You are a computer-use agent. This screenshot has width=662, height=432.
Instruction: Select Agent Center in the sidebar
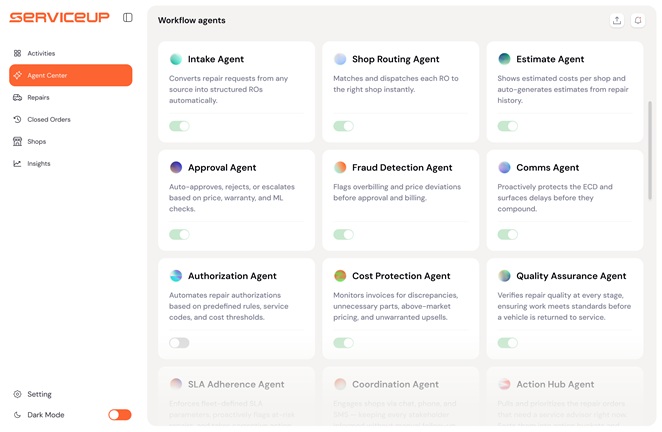pyautogui.click(x=71, y=75)
